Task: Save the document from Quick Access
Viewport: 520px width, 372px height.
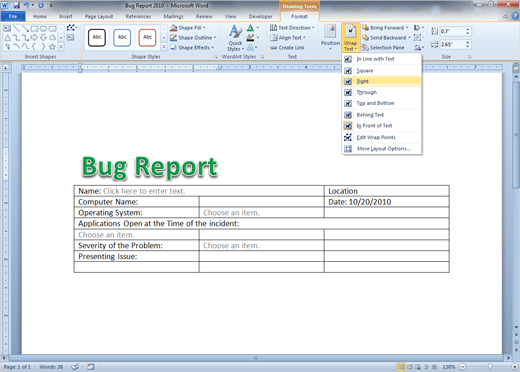Action: tap(16, 5)
